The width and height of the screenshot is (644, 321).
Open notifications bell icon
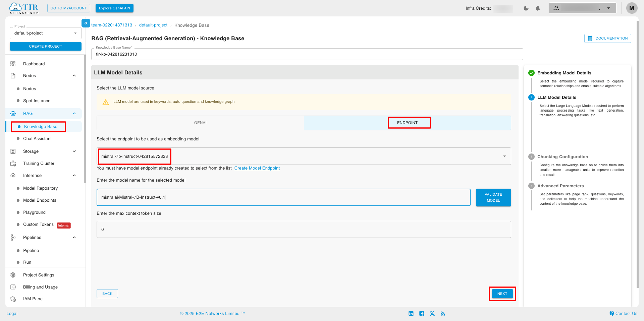538,8
